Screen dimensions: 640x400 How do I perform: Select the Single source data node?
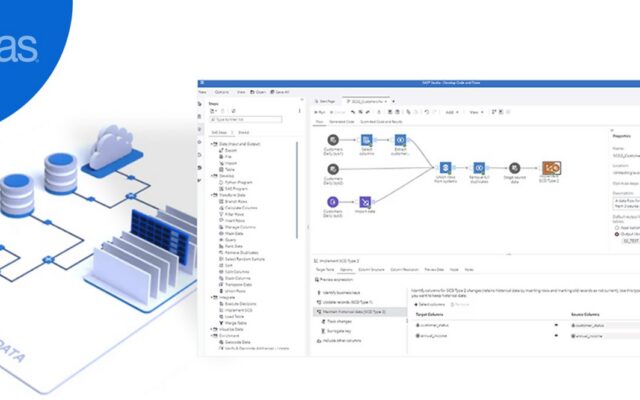[x=514, y=168]
